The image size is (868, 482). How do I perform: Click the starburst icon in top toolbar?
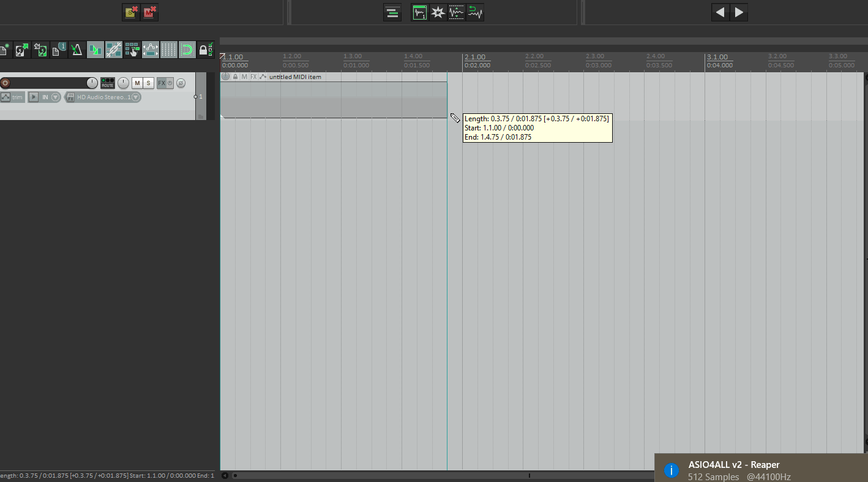coord(438,12)
